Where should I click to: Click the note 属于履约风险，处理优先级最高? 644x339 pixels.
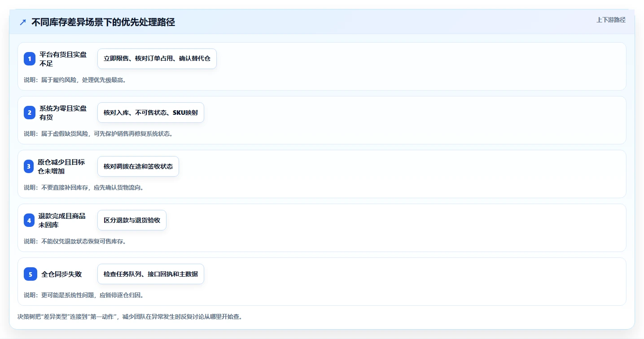(x=77, y=80)
